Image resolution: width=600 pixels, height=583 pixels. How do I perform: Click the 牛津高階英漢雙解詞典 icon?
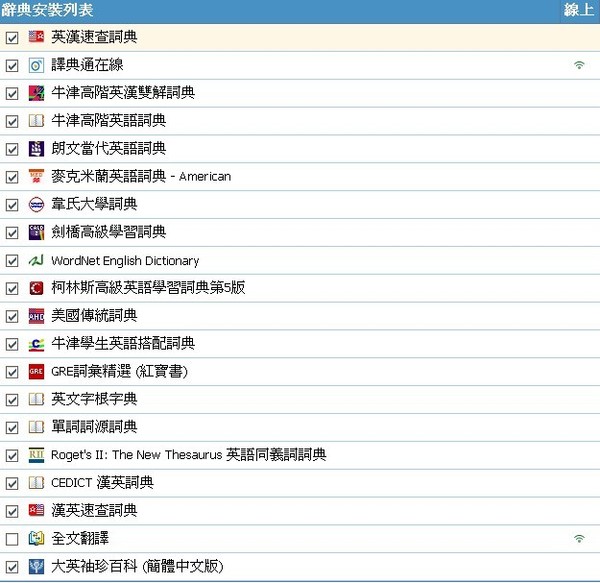[36, 93]
